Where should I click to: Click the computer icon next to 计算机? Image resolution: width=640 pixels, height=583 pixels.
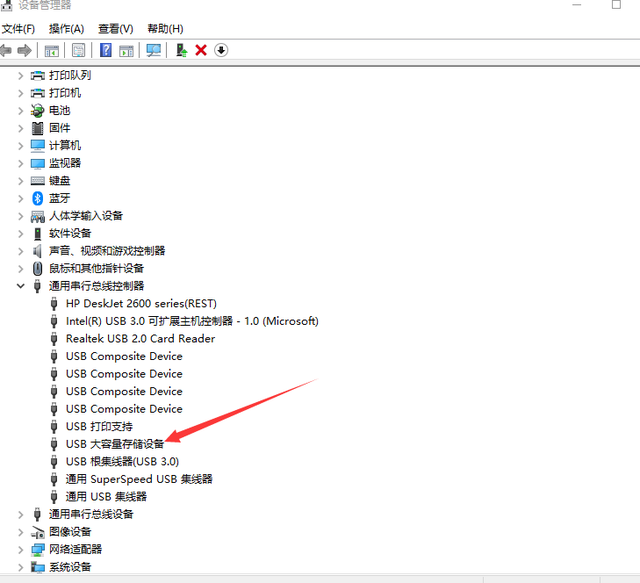(x=38, y=146)
